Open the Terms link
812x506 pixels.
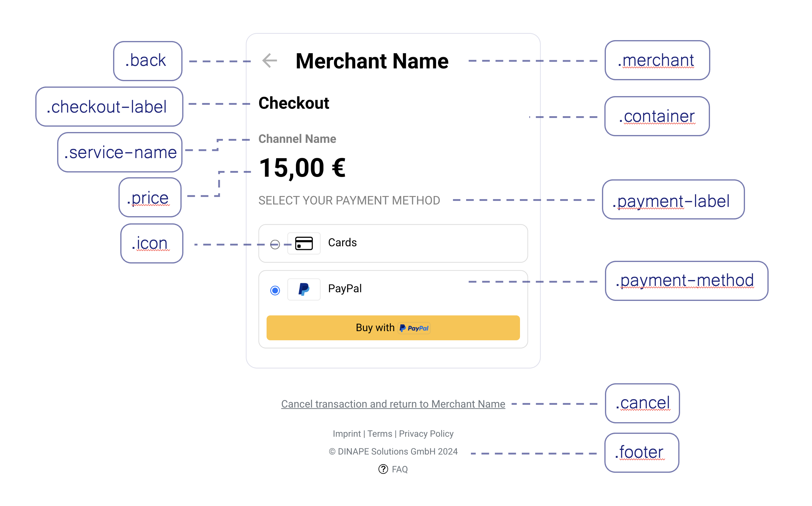[380, 434]
